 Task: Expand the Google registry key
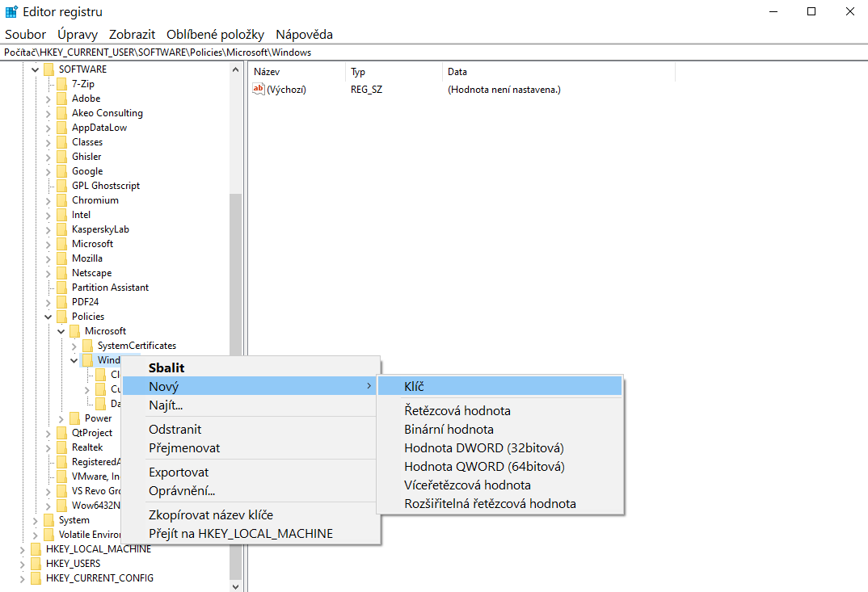(48, 171)
